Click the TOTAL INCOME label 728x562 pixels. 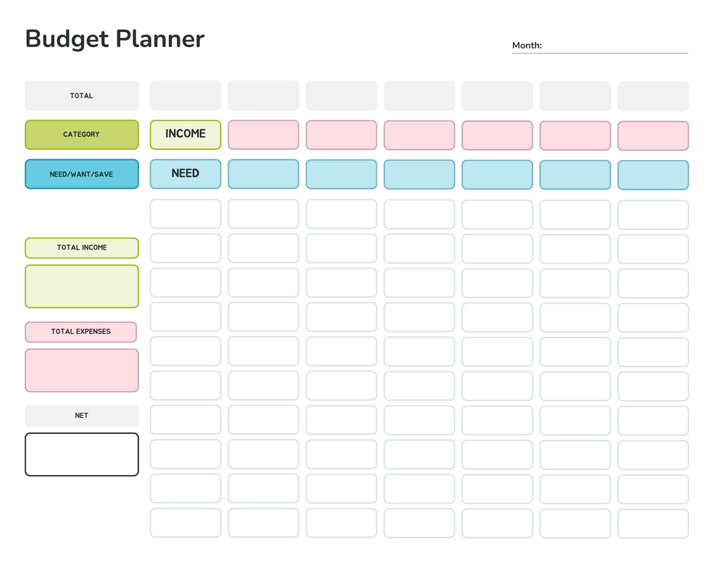[x=82, y=248]
